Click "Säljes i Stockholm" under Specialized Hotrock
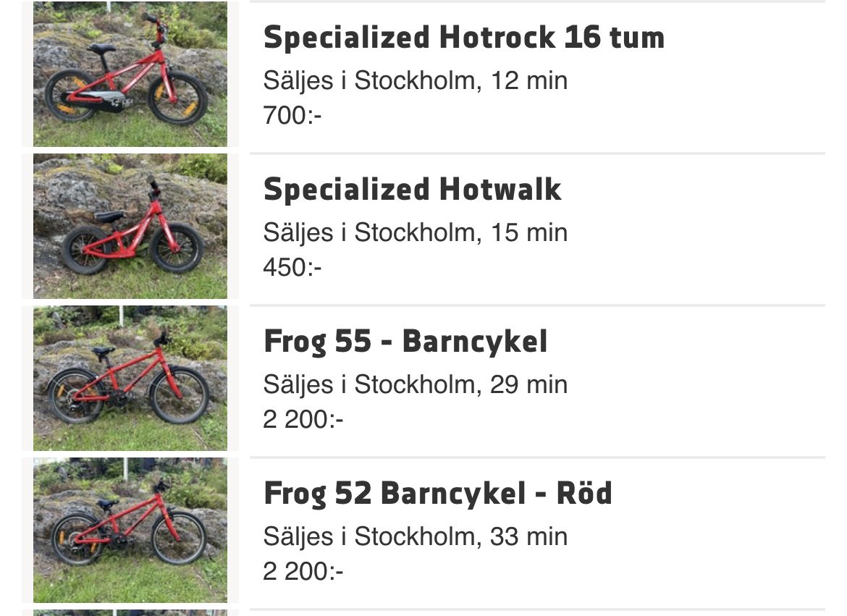 tap(369, 80)
